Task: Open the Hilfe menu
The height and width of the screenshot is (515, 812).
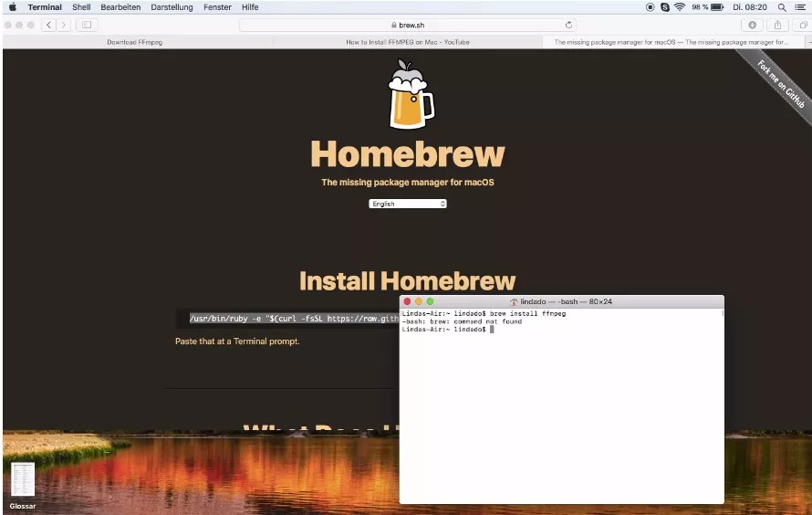Action: coord(250,7)
